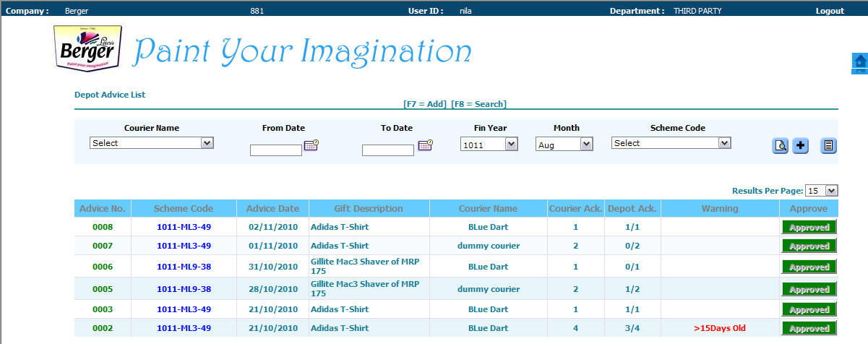Click the Depot Advice List heading
The width and height of the screenshot is (868, 344).
[x=110, y=95]
